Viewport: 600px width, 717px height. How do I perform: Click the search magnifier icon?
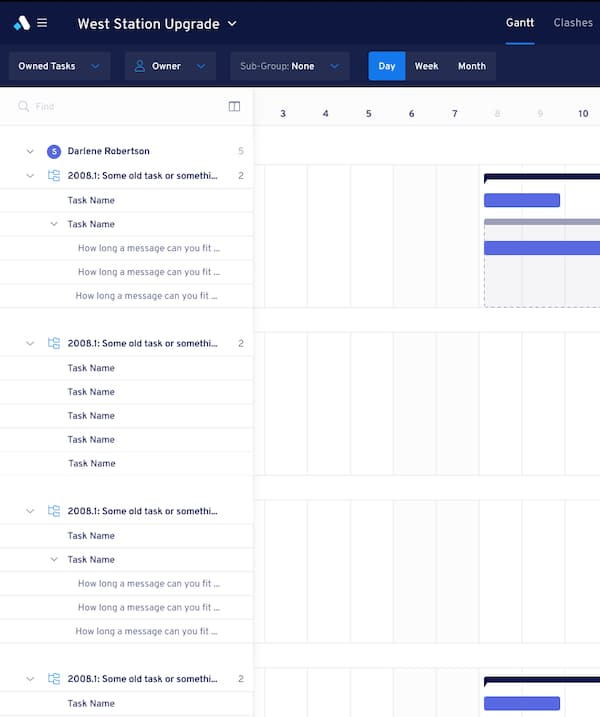(23, 106)
